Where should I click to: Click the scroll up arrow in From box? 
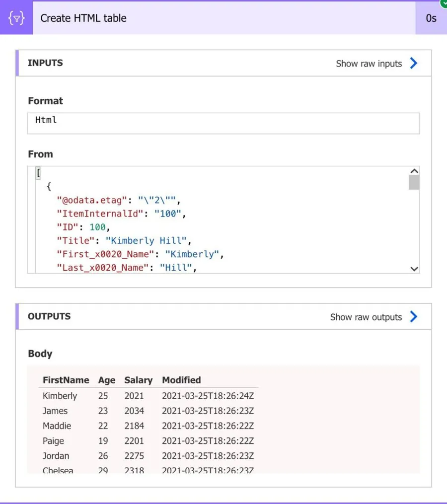click(x=414, y=171)
